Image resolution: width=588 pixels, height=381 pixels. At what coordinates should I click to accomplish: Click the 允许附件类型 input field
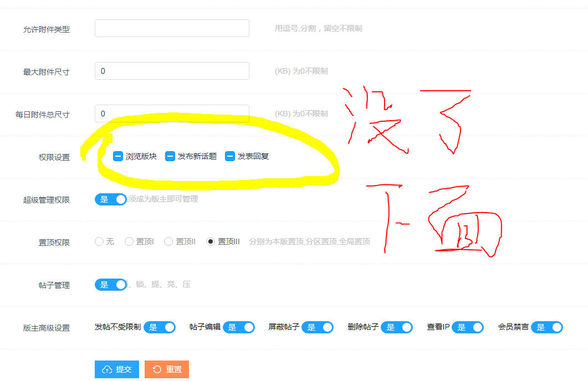point(172,28)
